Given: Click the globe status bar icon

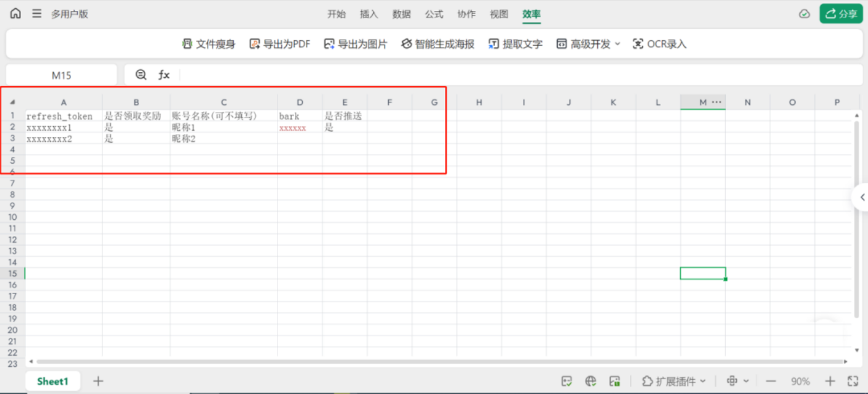Looking at the screenshot, I should click(x=590, y=381).
